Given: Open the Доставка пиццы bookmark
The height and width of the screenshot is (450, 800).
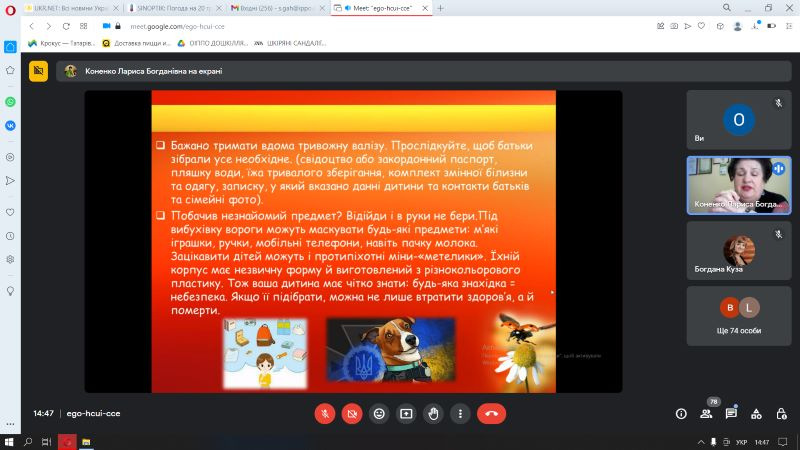Looking at the screenshot, I should coord(136,43).
